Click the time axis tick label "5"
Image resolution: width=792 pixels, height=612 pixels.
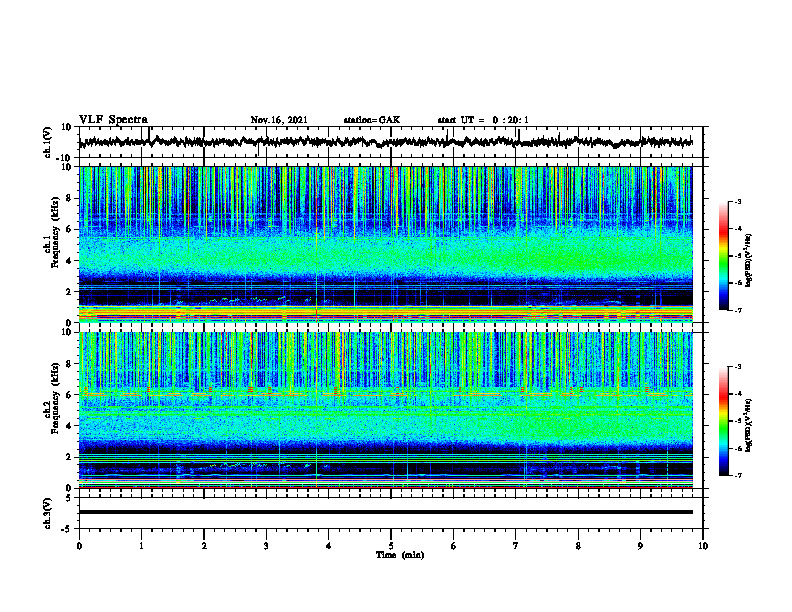pos(391,546)
